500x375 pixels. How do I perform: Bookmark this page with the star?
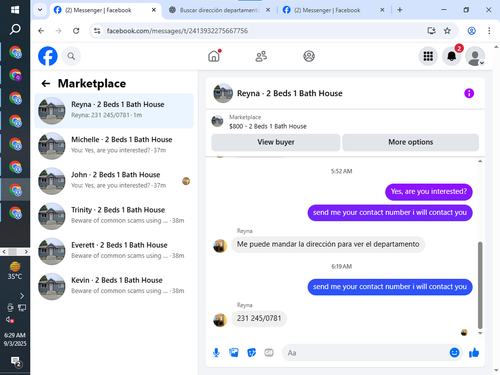click(x=447, y=31)
